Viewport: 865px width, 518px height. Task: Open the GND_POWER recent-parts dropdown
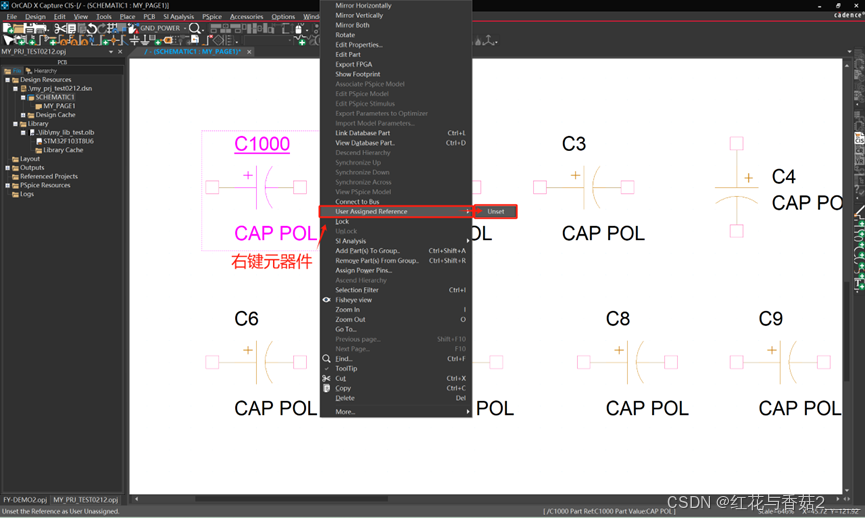click(185, 28)
